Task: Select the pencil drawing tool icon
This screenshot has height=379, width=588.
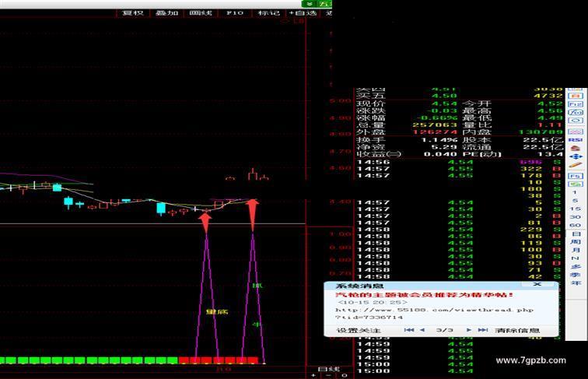Action: [576, 165]
